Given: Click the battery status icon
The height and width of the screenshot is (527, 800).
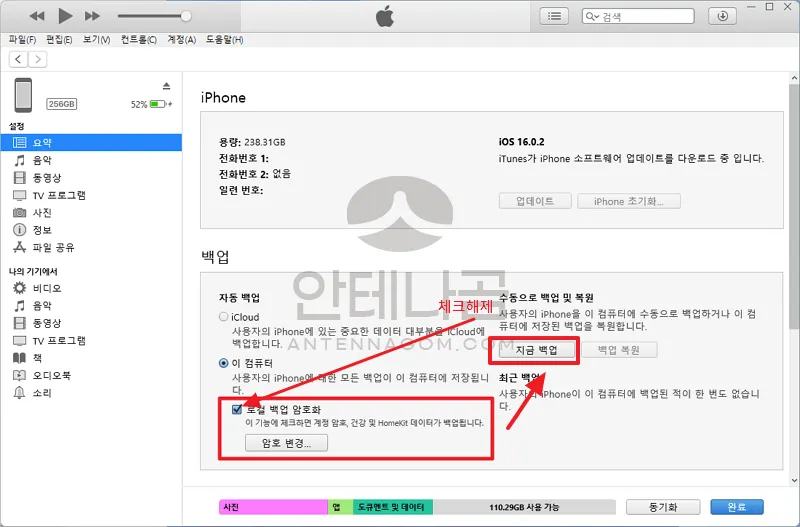Looking at the screenshot, I should tap(161, 104).
